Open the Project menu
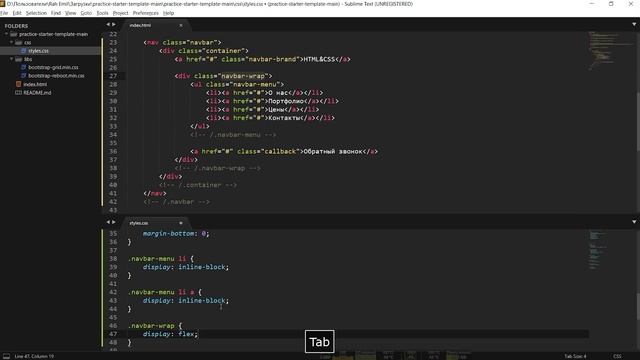640x360 pixels. click(120, 13)
